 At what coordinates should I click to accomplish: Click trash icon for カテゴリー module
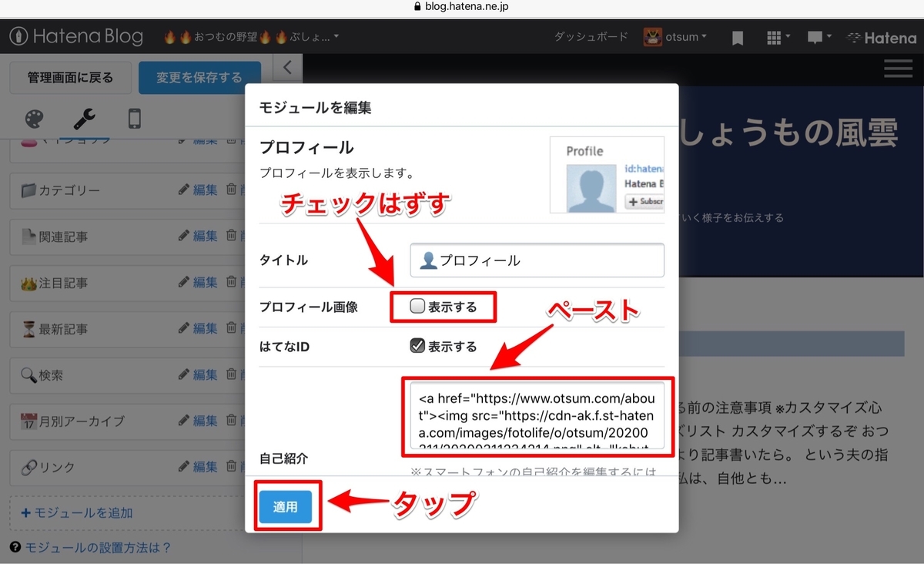click(231, 190)
